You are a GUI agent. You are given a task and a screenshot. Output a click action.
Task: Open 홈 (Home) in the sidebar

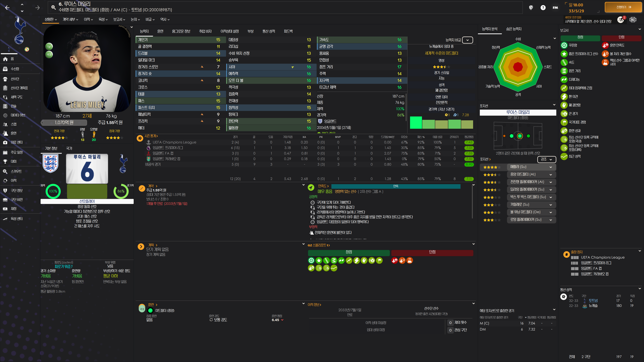[x=12, y=59]
